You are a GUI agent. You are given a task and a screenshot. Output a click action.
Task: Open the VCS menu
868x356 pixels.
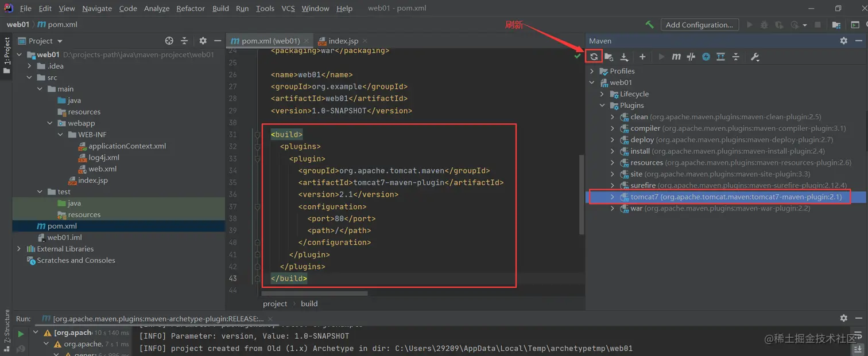click(x=288, y=9)
